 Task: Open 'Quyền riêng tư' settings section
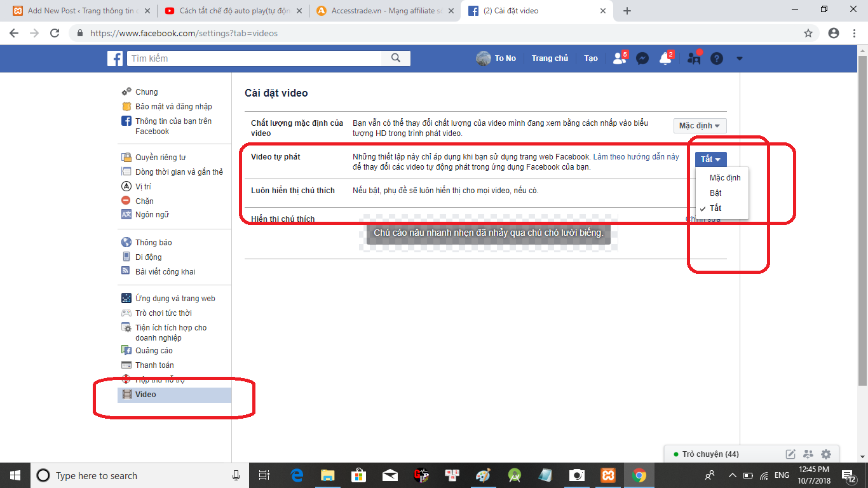(x=160, y=158)
